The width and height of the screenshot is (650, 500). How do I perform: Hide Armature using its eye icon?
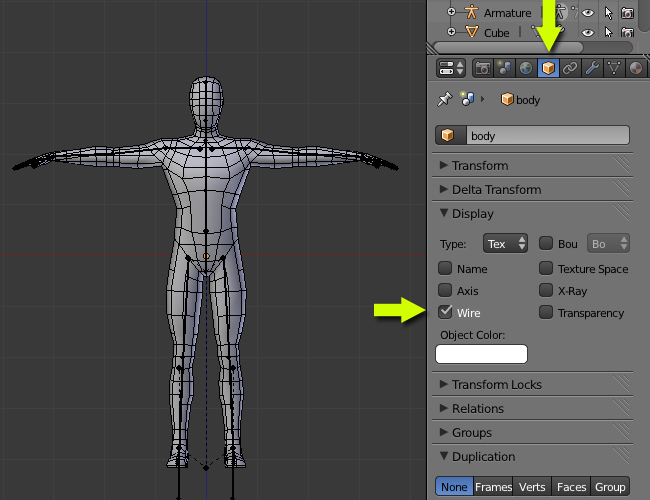pyautogui.click(x=587, y=13)
